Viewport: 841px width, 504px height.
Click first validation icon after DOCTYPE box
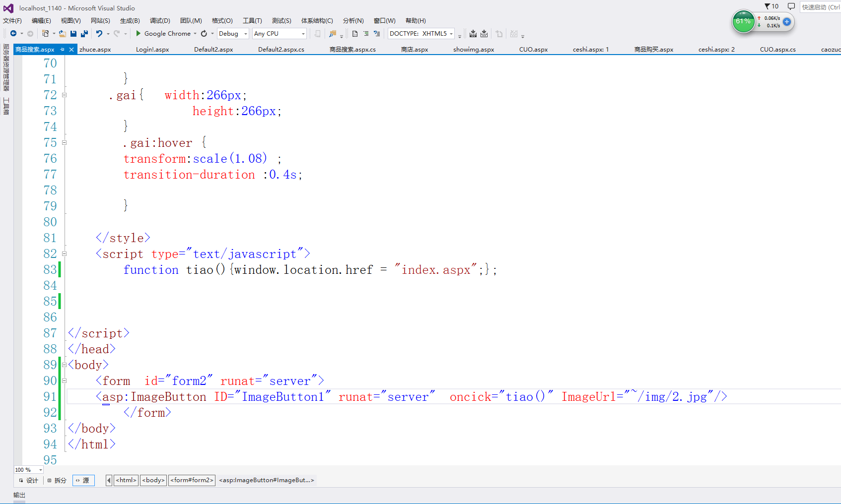click(473, 34)
